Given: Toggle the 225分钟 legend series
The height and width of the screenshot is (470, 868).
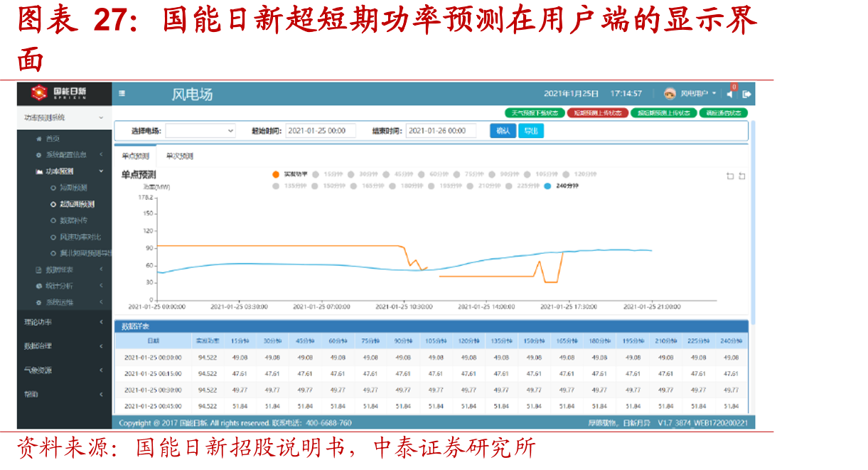Looking at the screenshot, I should (x=523, y=186).
